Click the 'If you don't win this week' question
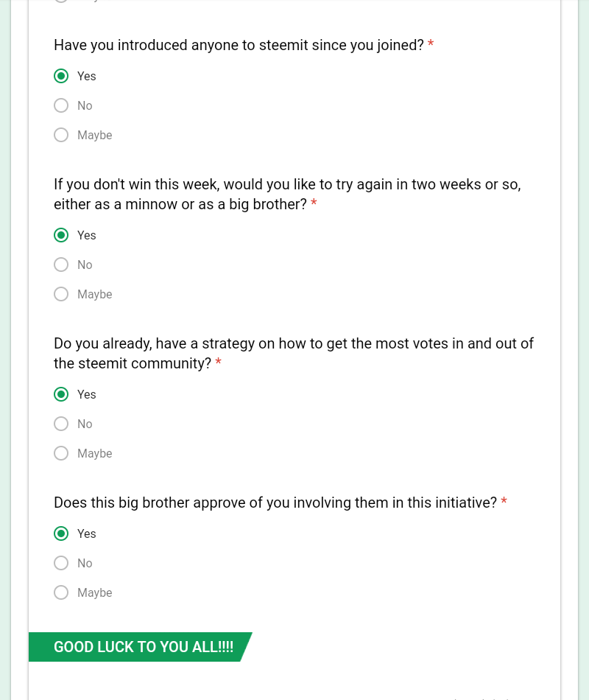Image resolution: width=589 pixels, height=700 pixels. tap(287, 195)
